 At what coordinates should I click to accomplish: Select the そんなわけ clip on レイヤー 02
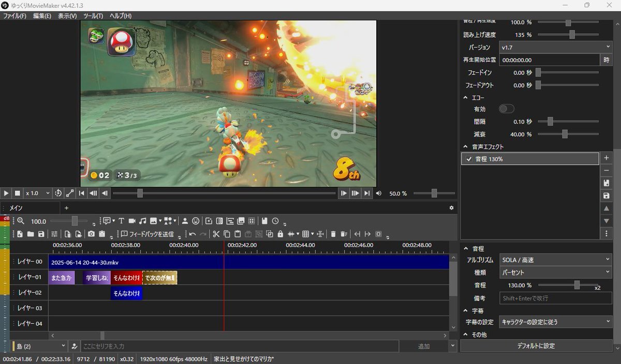(126, 293)
